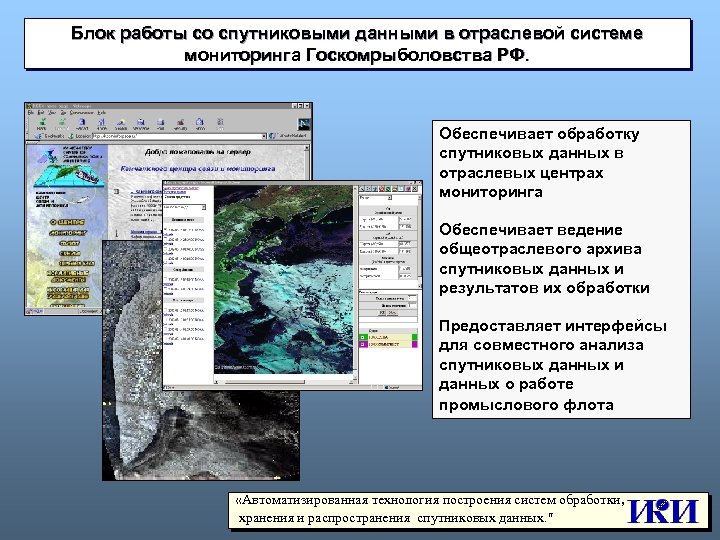Viewport: 720px width, 540px height.
Task: Click the Back arrow in Netscape toolbar
Action: pos(42,122)
